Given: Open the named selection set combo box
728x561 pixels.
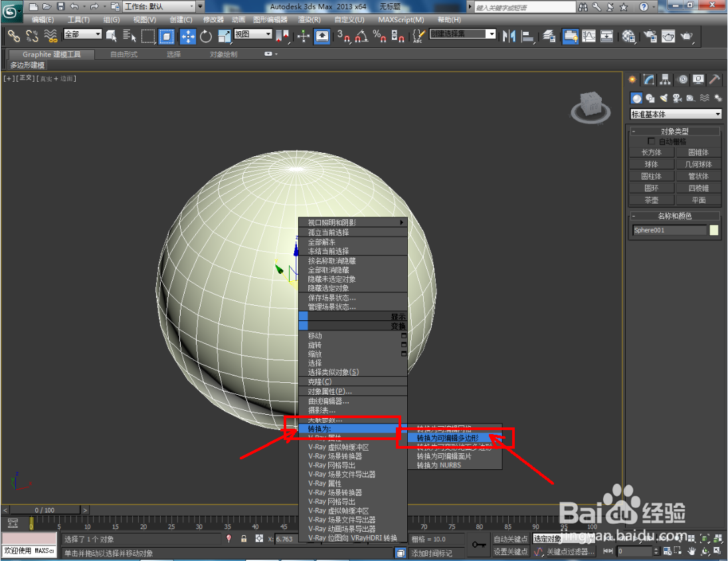Looking at the screenshot, I should pyautogui.click(x=462, y=35).
